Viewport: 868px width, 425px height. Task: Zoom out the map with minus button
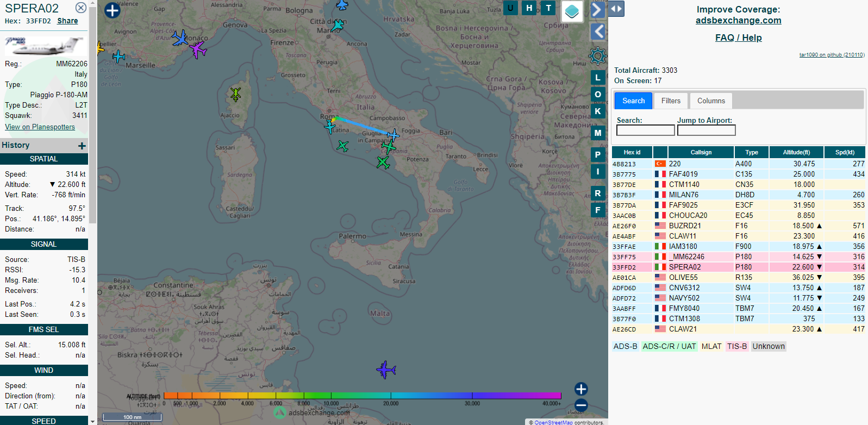[x=581, y=405]
